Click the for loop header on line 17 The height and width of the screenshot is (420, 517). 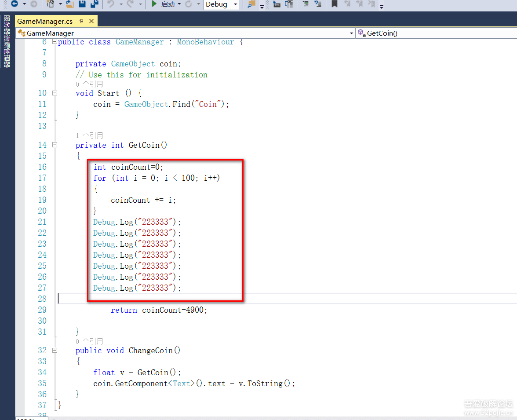157,178
